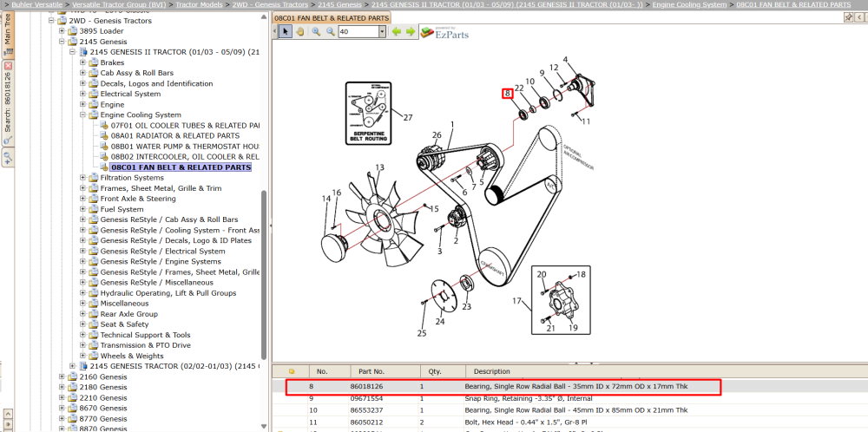
Task: Select the 08C01 FAN BELT & RELATED PARTS tab
Action: click(x=331, y=18)
